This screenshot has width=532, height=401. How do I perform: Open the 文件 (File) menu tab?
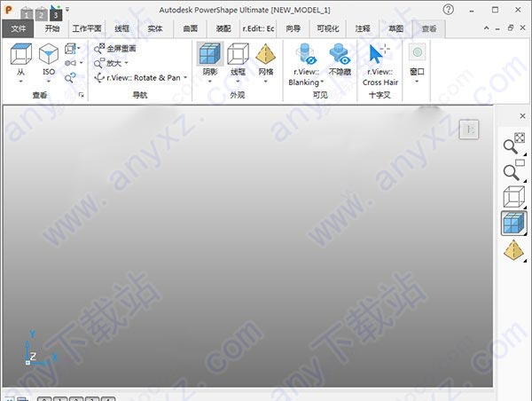coord(18,28)
